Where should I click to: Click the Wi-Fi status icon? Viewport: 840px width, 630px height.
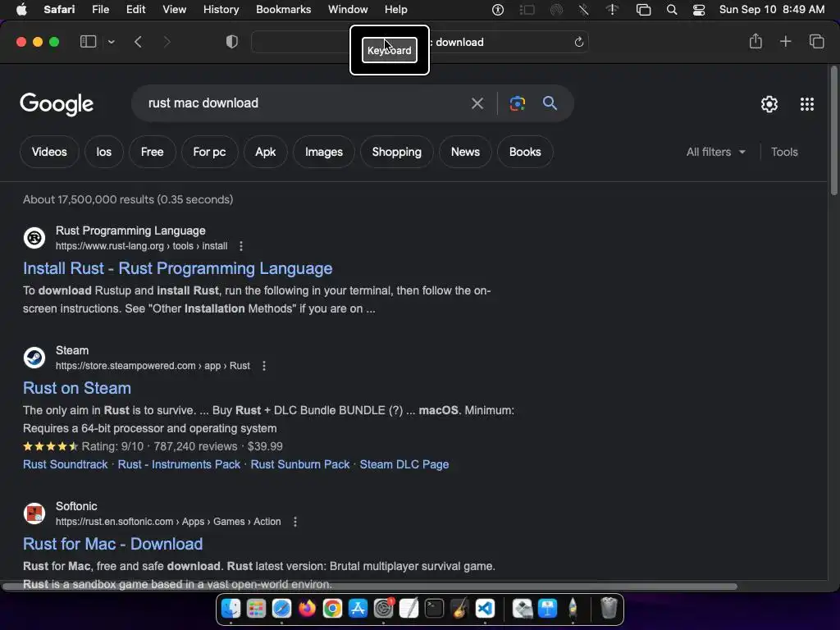[x=612, y=10]
